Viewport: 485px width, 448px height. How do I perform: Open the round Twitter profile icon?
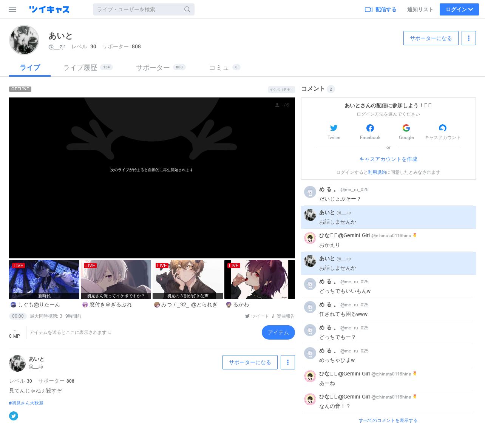click(14, 416)
